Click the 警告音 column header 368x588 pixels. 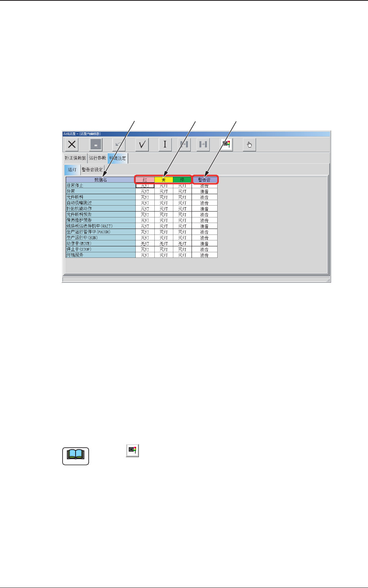click(205, 180)
